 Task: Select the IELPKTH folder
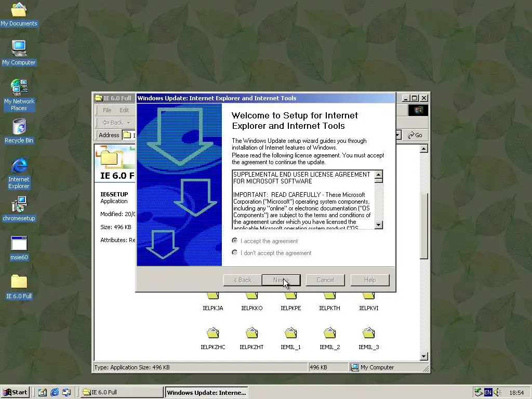point(329,301)
